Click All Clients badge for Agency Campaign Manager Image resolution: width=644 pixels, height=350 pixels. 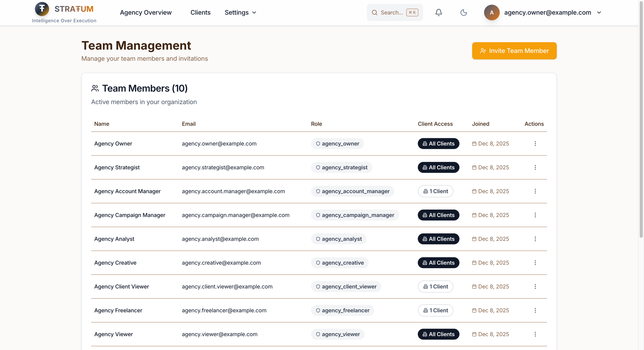[438, 215]
